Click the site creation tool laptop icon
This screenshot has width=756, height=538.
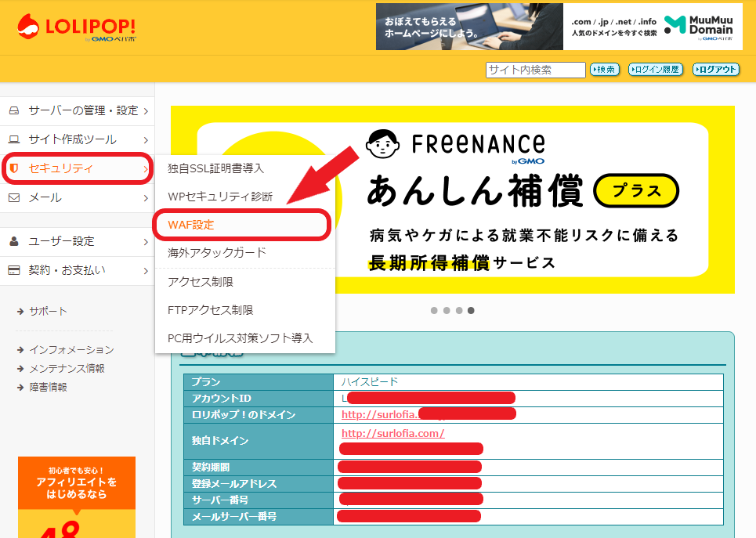pyautogui.click(x=14, y=139)
